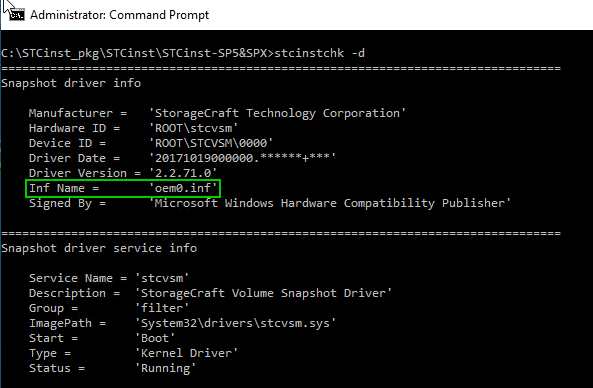Select the Start value 'Boot'

155,338
